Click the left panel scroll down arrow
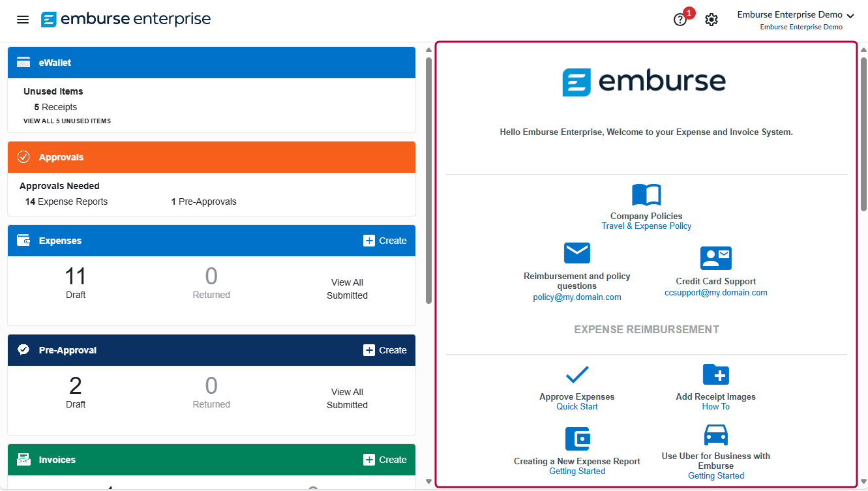Screen dimensions: 868x491 [x=428, y=482]
